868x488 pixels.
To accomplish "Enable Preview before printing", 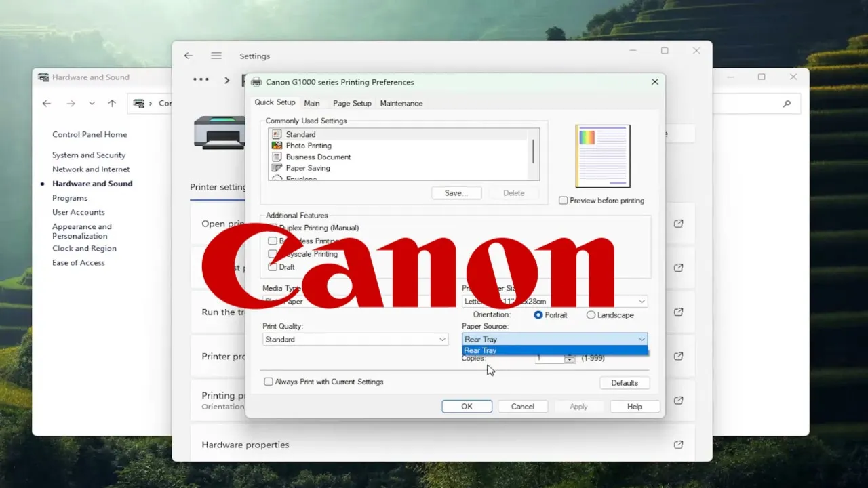I will click(563, 201).
